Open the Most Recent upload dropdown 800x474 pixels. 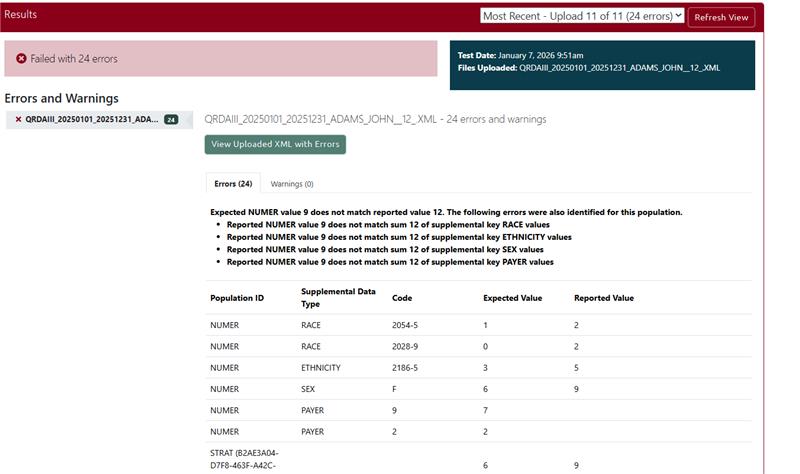coord(581,16)
